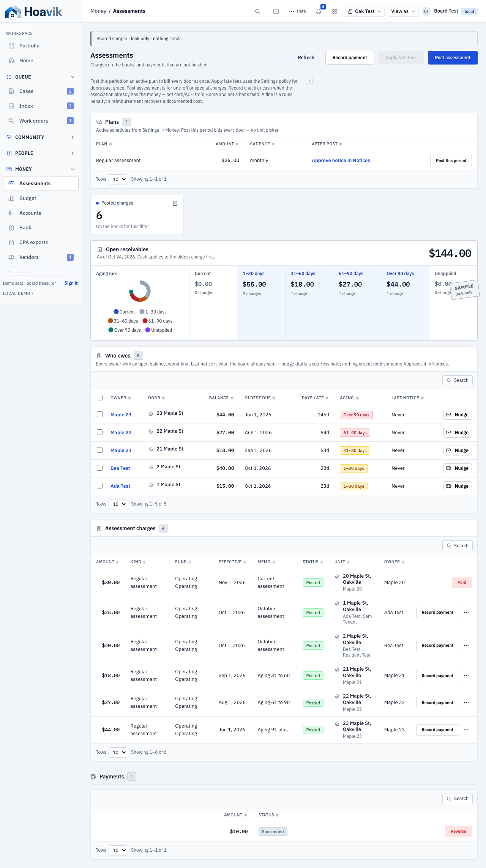Image resolution: width=486 pixels, height=868 pixels.
Task: Select the Ada Test owner checkbox
Action: pyautogui.click(x=99, y=486)
